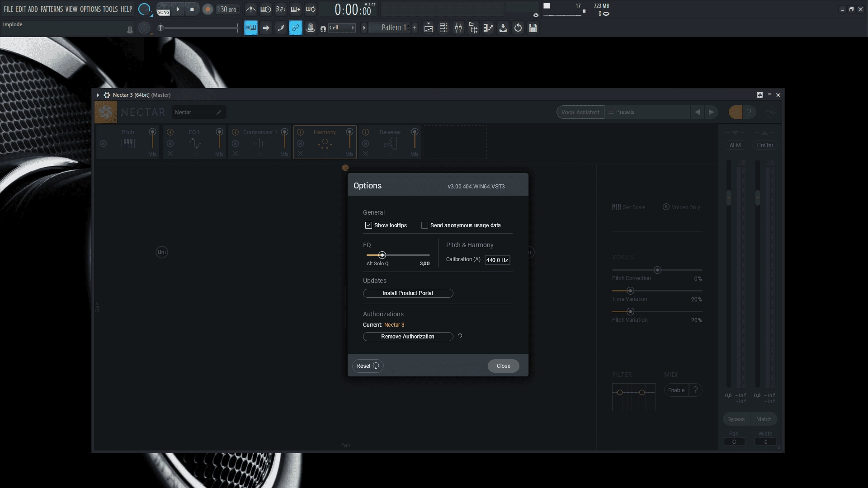Toggle loop recording icon
The image size is (868, 488).
[x=311, y=9]
